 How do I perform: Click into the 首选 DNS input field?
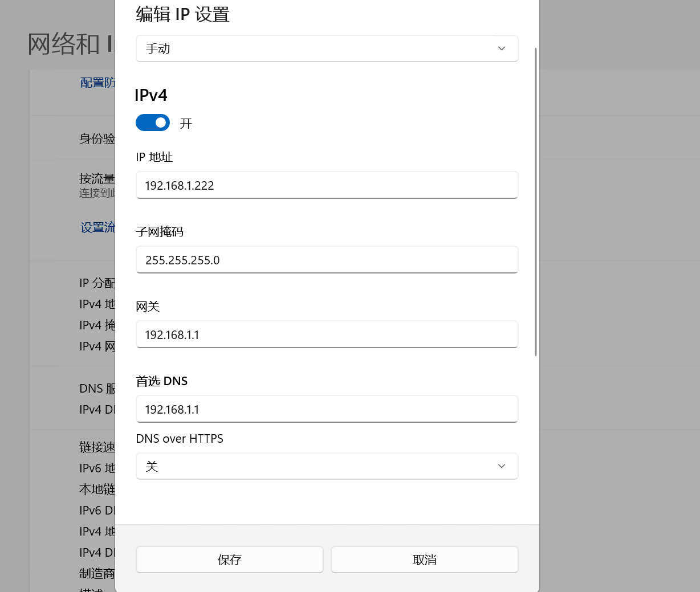click(x=327, y=409)
